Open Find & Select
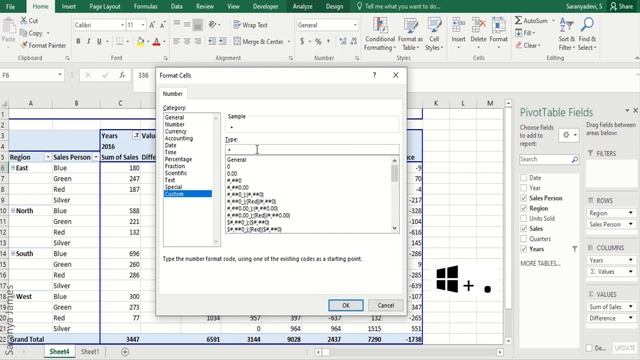 point(587,34)
